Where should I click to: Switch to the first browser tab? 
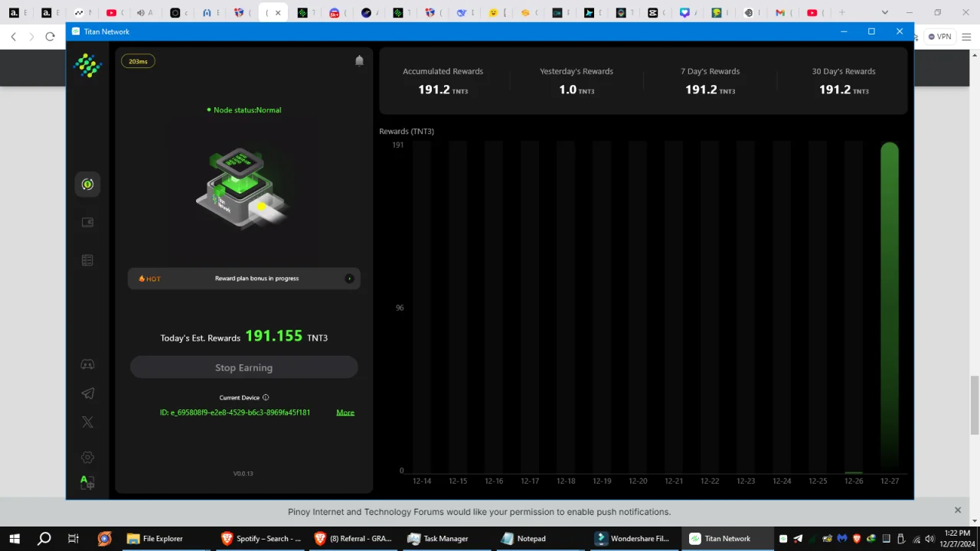click(x=18, y=12)
